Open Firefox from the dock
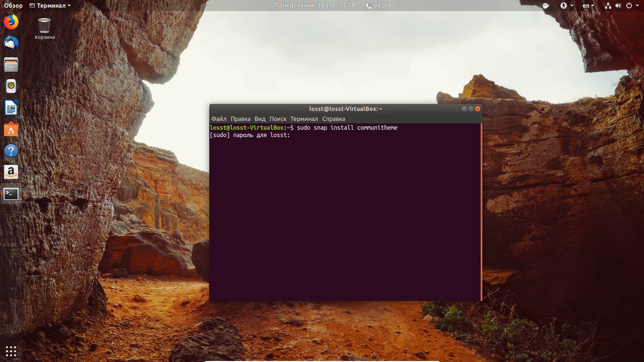The width and height of the screenshot is (644, 362). pyautogui.click(x=11, y=22)
